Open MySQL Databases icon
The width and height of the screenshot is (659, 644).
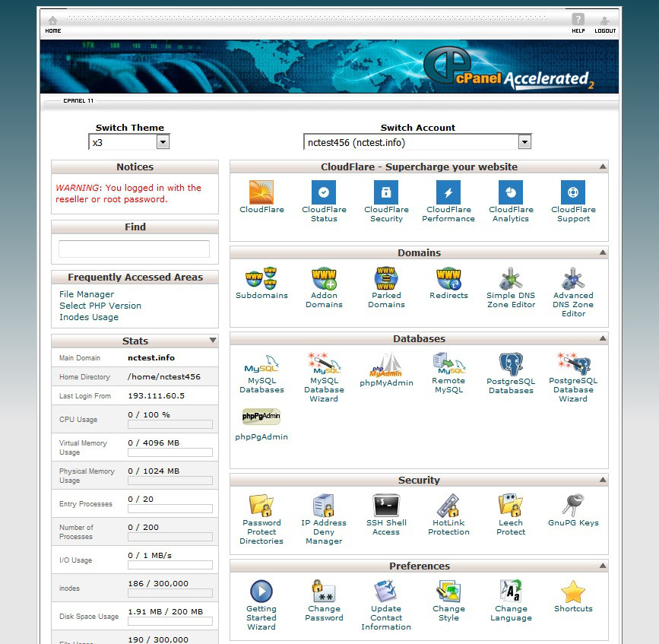point(261,364)
